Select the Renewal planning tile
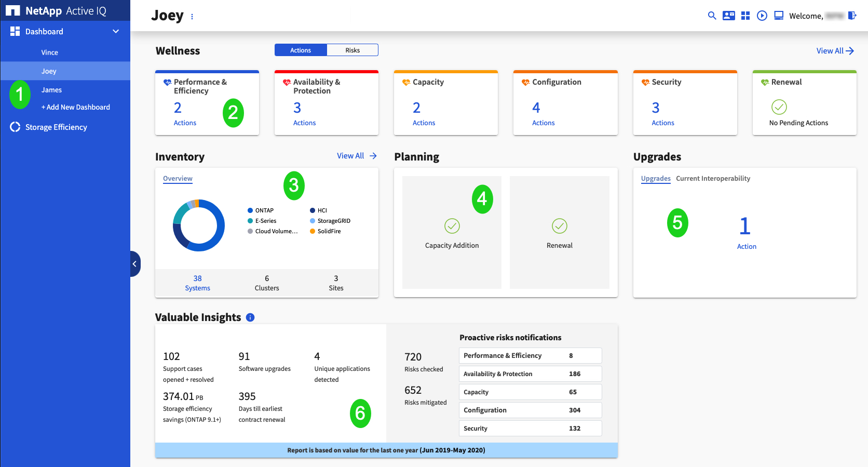Screen dimensions: 868x467 [x=560, y=232]
